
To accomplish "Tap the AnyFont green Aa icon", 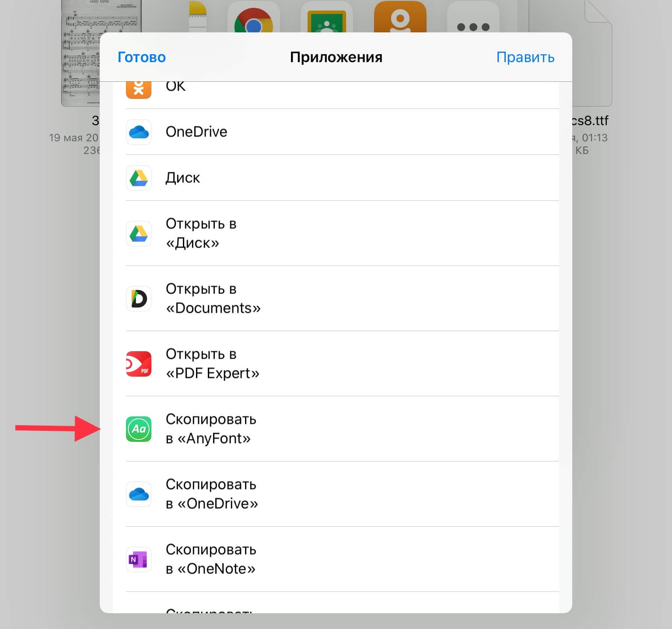I will [x=139, y=429].
